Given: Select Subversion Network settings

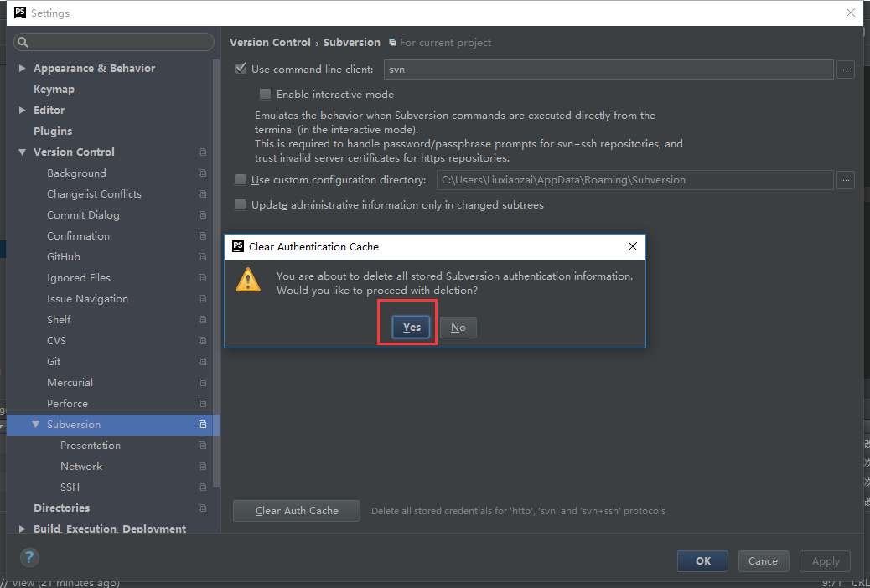Looking at the screenshot, I should [81, 466].
